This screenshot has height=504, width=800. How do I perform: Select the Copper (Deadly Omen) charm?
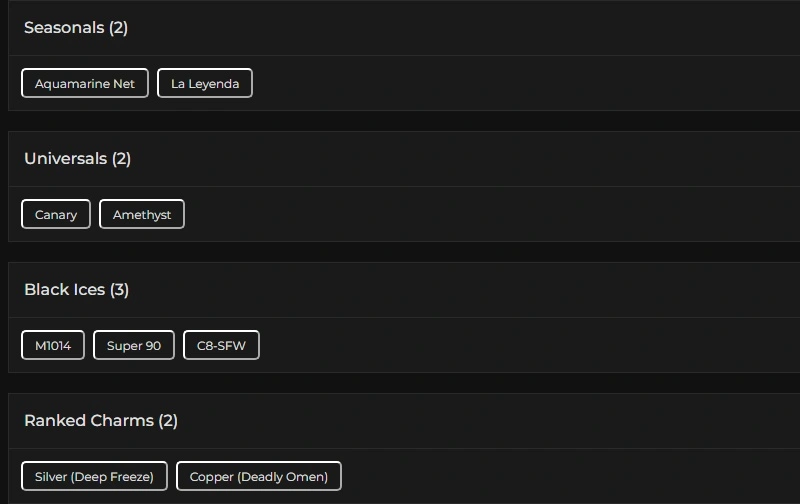pyautogui.click(x=259, y=476)
